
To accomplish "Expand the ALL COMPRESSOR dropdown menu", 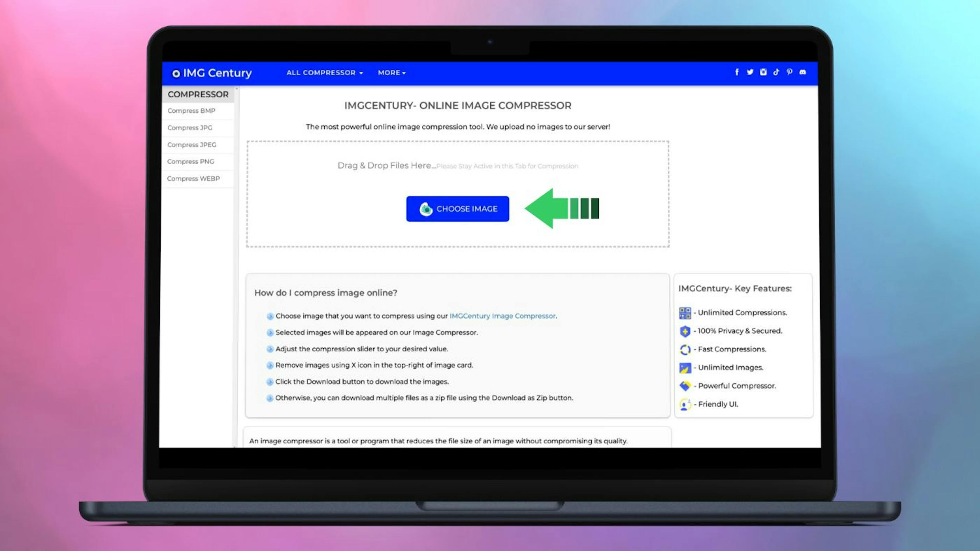I will coord(324,73).
